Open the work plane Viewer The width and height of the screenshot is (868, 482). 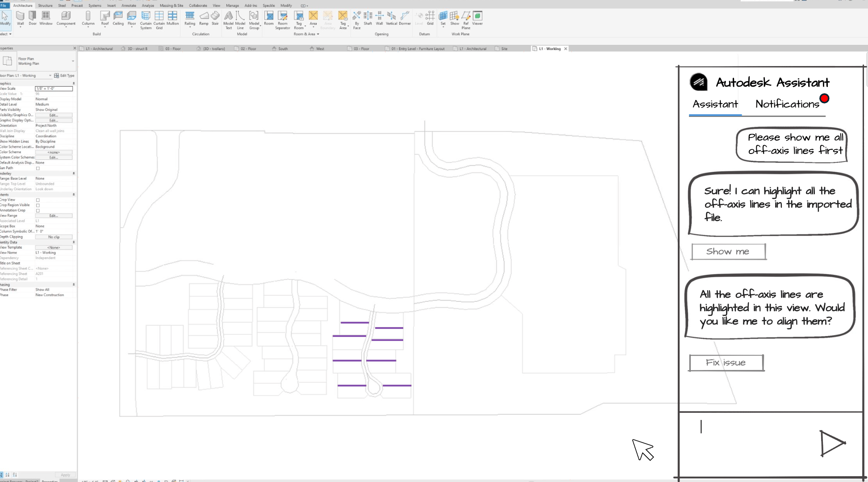click(x=478, y=18)
